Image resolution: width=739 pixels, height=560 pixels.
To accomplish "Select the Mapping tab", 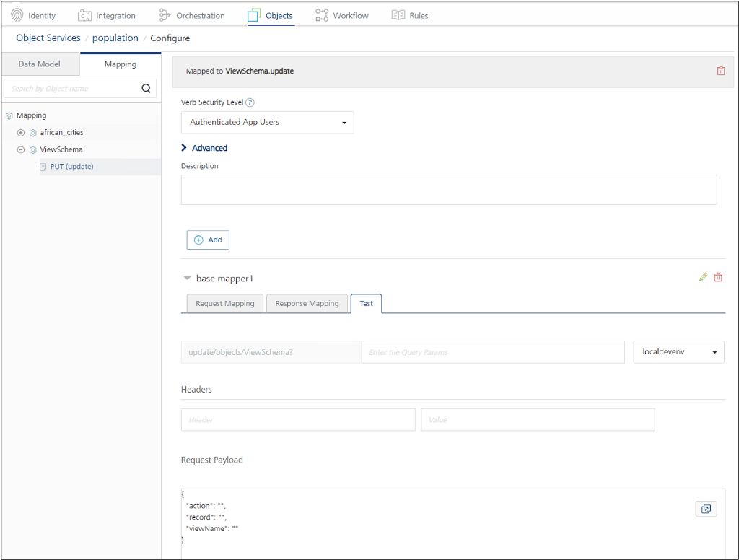I will point(121,64).
